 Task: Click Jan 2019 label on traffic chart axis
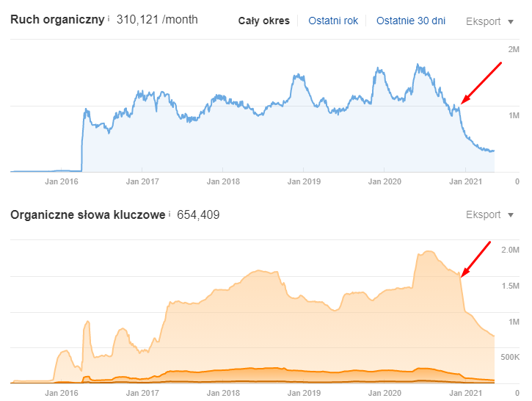coord(304,181)
